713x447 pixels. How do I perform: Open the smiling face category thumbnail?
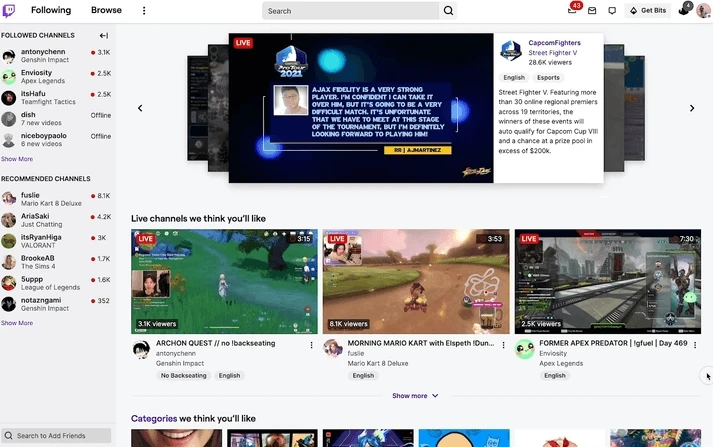pyautogui.click(x=176, y=438)
